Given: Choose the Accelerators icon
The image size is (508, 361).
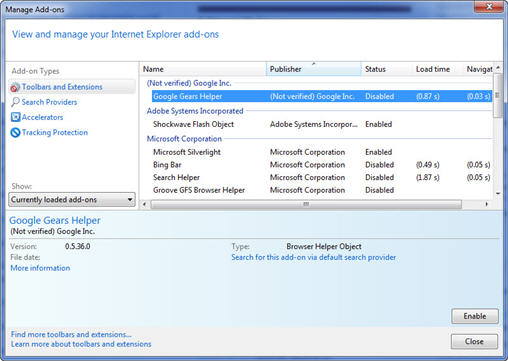Looking at the screenshot, I should (15, 117).
